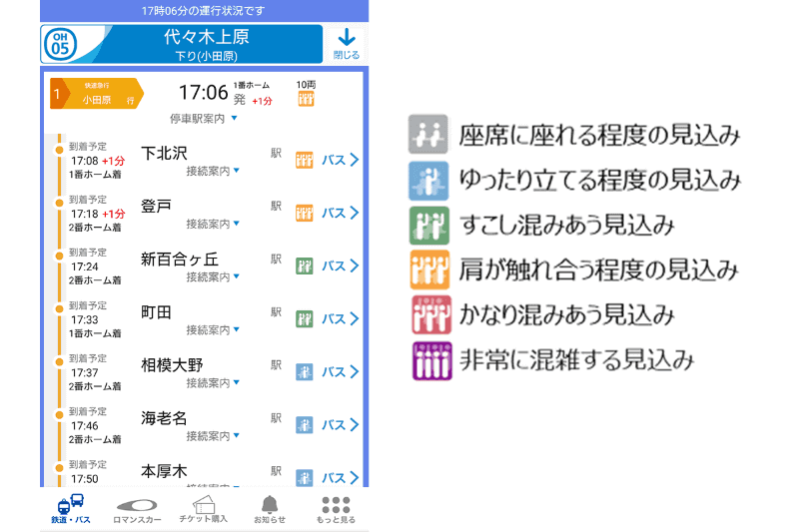Click the 17:08 arrival time at 下北沢

click(x=85, y=161)
